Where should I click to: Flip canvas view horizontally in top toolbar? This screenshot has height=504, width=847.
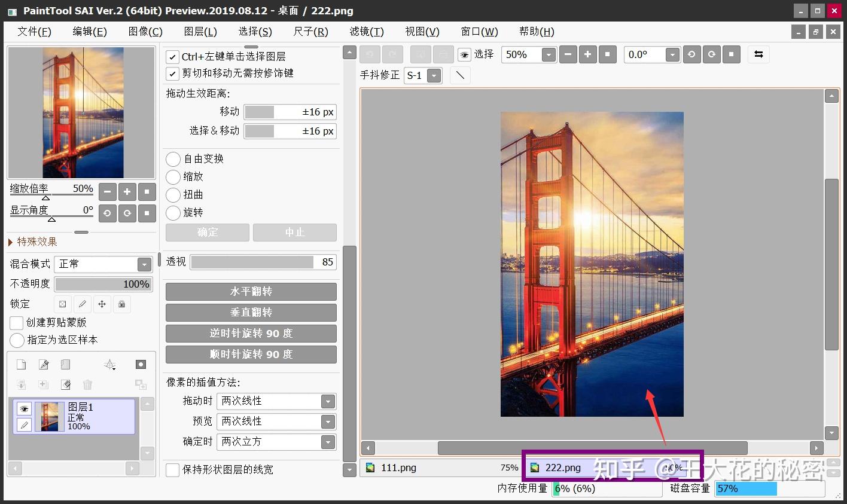click(758, 55)
